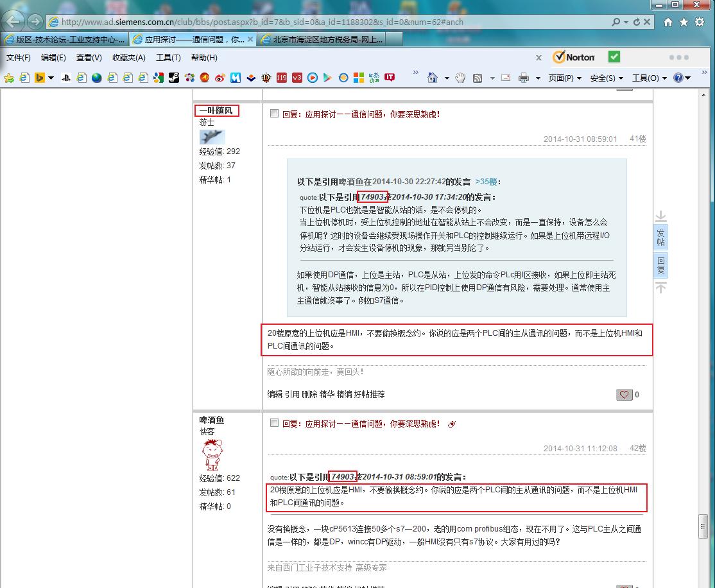Open the 查看(V) menu

(x=89, y=58)
